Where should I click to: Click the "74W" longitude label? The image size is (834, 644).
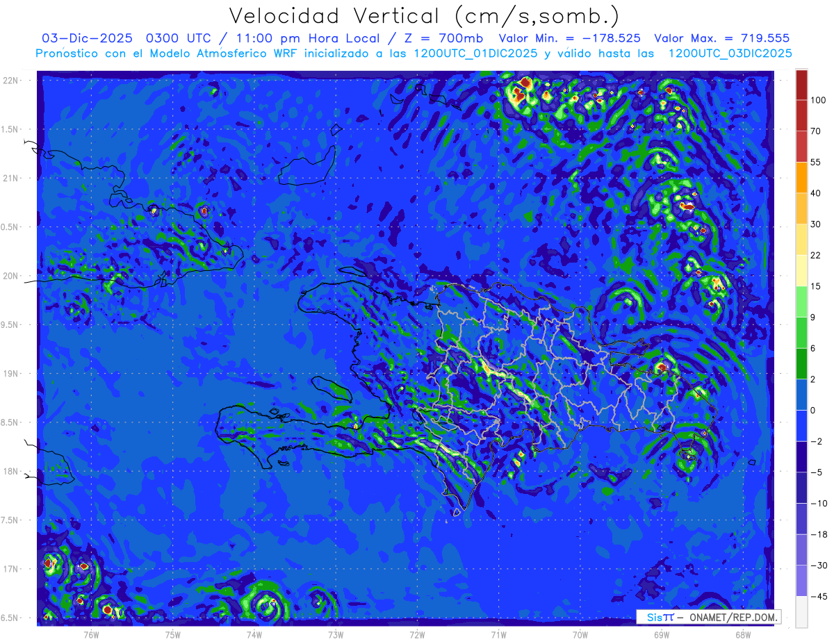[x=254, y=634]
